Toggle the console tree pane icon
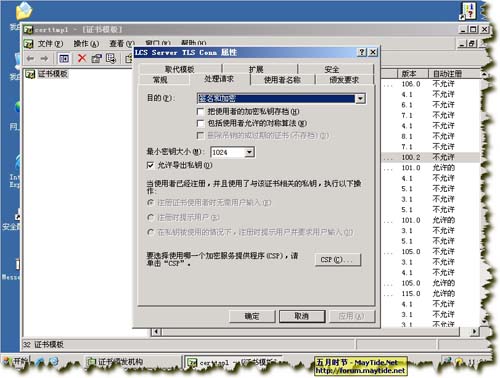Screen dimensions: 500x378 tap(64, 59)
